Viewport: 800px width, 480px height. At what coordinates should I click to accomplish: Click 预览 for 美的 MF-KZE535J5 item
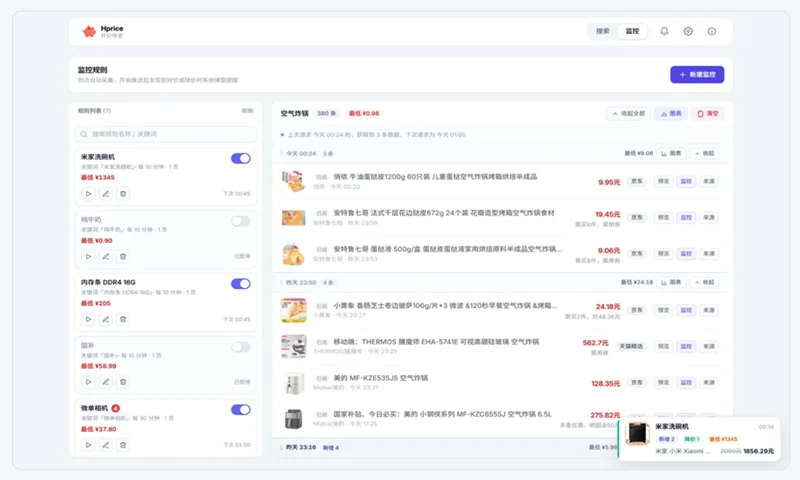coord(663,383)
